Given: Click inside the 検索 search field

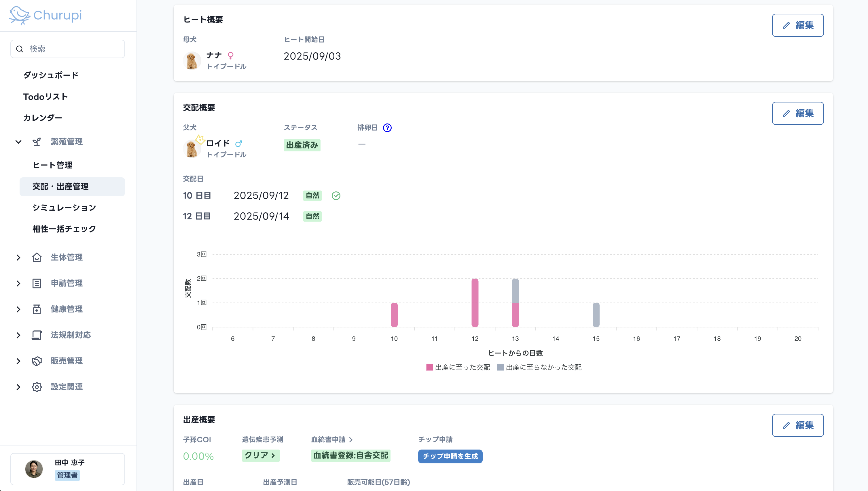Looking at the screenshot, I should coord(67,49).
